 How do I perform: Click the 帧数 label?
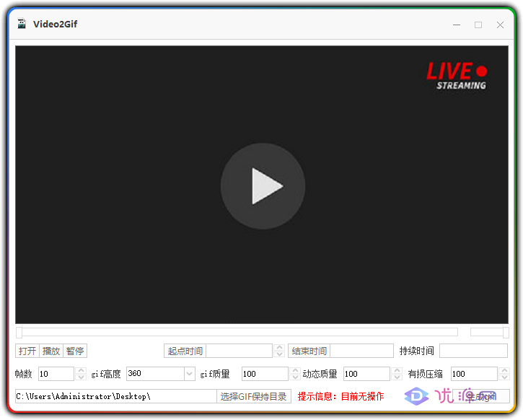point(23,374)
